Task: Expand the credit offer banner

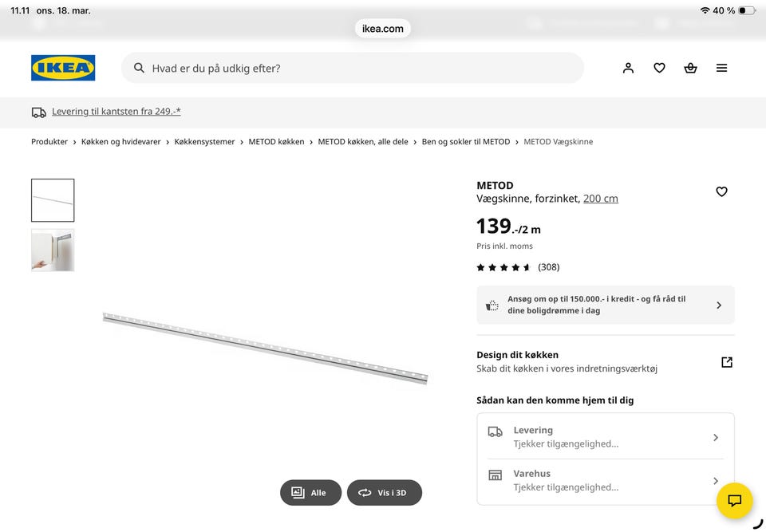Action: click(x=605, y=305)
